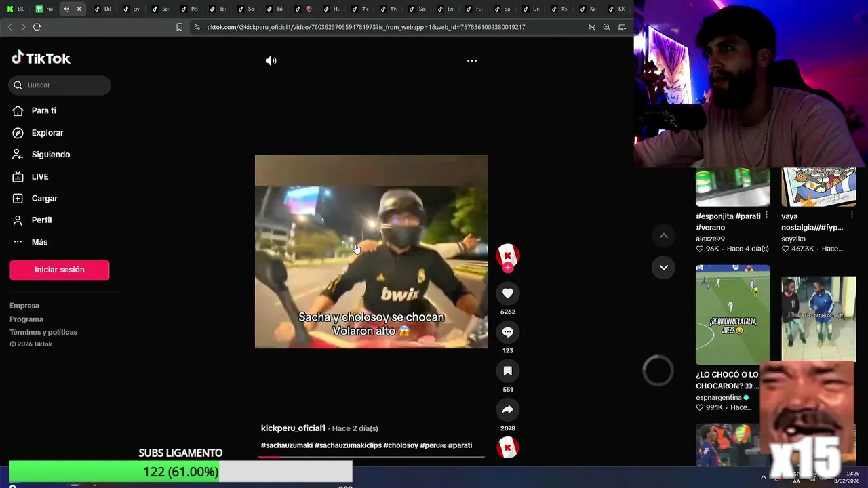
Task: Click ¿LO CHOCÓ O LO CHOCARON? title
Action: tap(727, 380)
